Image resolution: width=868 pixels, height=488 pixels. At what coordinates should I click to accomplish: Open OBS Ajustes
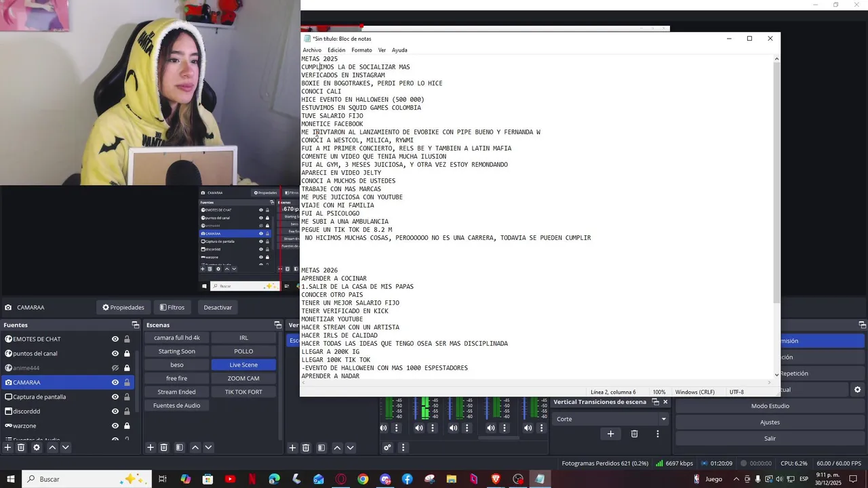(770, 422)
